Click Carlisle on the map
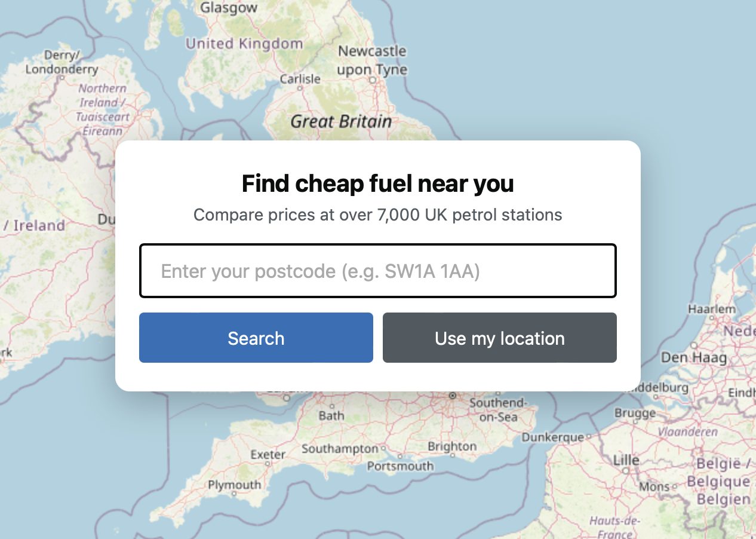756x539 pixels. click(302, 78)
